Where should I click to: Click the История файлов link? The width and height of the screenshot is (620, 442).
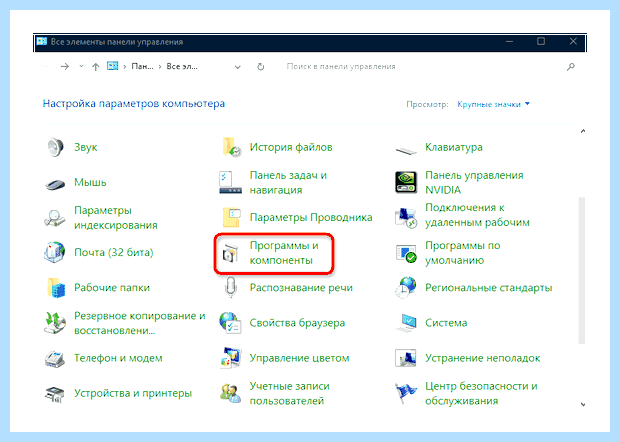(x=291, y=147)
